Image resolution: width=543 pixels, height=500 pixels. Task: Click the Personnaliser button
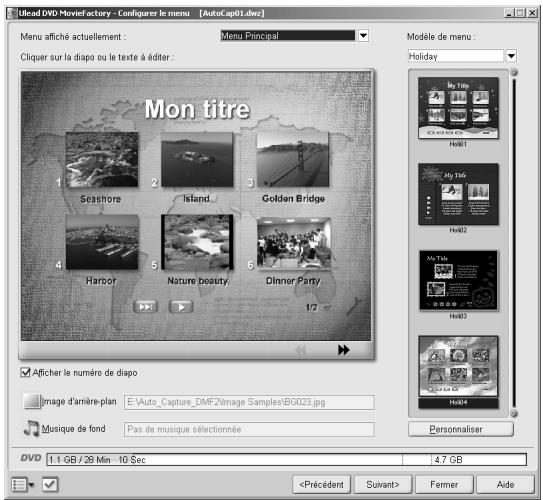(461, 429)
